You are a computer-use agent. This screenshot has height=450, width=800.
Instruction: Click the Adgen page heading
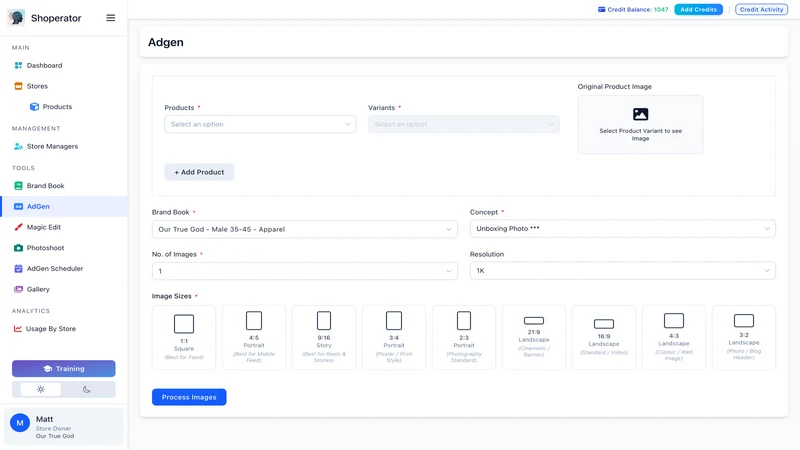166,42
